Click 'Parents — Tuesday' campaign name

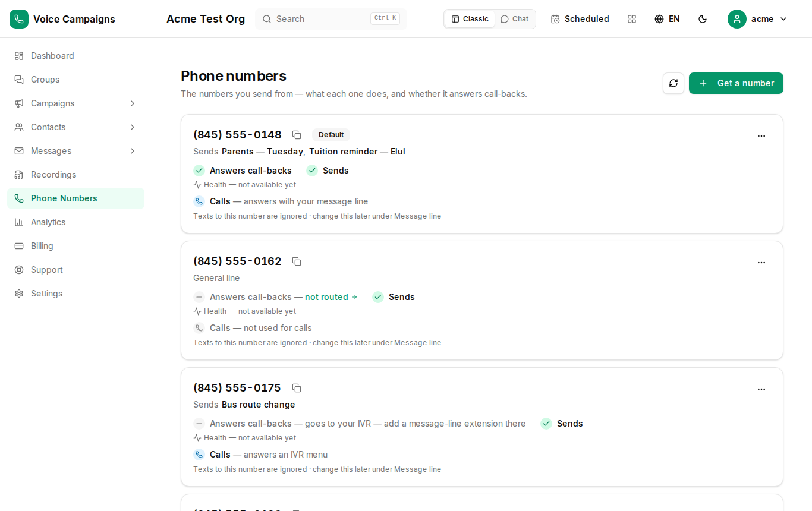tap(262, 152)
